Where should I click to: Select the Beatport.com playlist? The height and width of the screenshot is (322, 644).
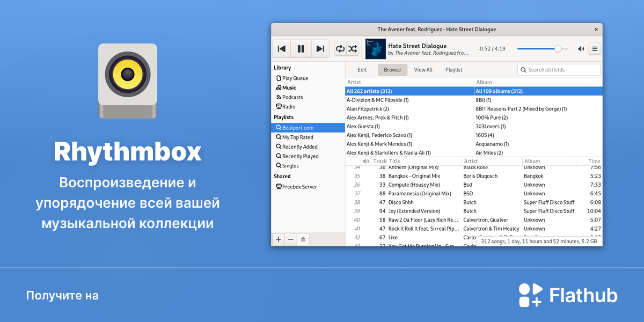point(308,128)
